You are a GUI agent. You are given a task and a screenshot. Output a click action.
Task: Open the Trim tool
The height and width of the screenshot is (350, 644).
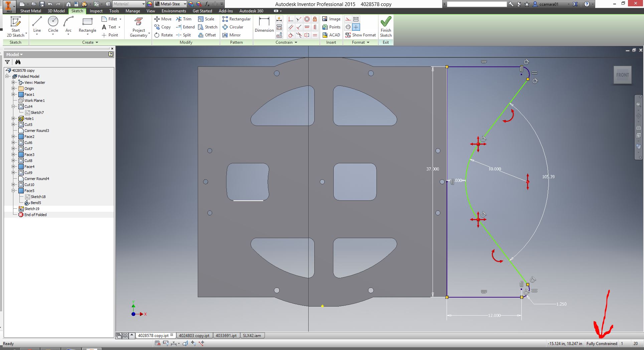(184, 19)
